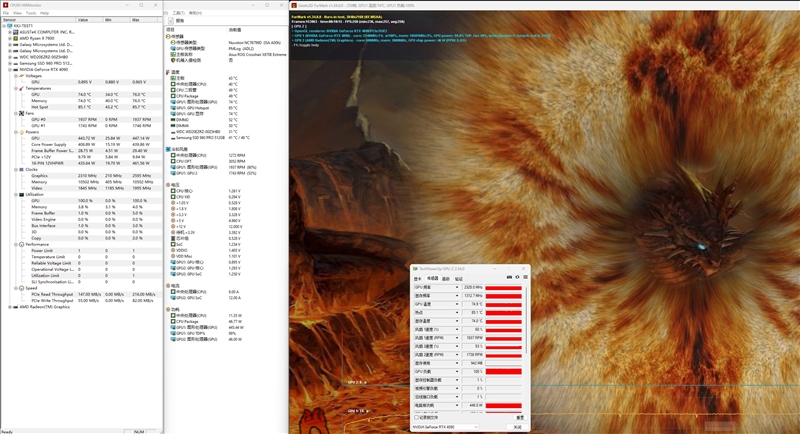Open the Help menu in HWMonitor

(44, 13)
